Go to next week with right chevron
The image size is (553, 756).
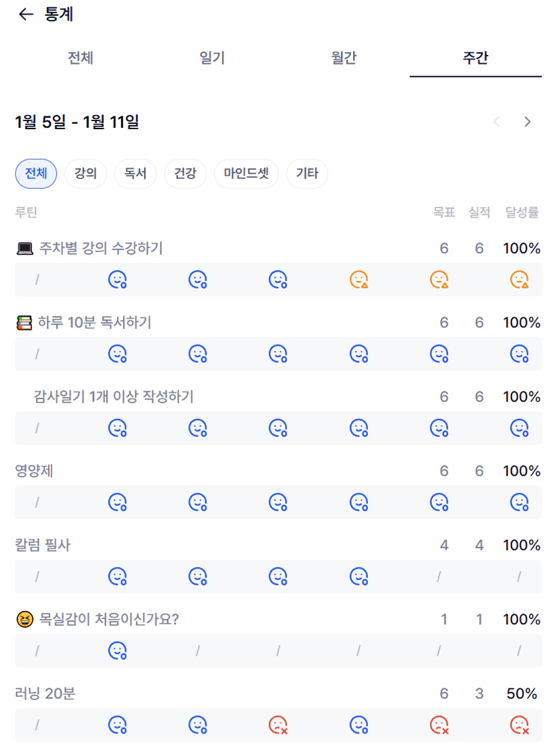pyautogui.click(x=528, y=122)
